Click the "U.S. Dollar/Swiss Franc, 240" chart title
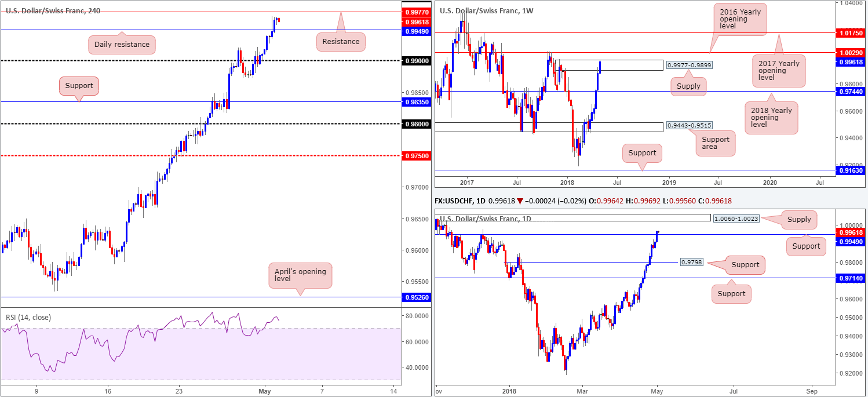868x397 pixels. (53, 10)
